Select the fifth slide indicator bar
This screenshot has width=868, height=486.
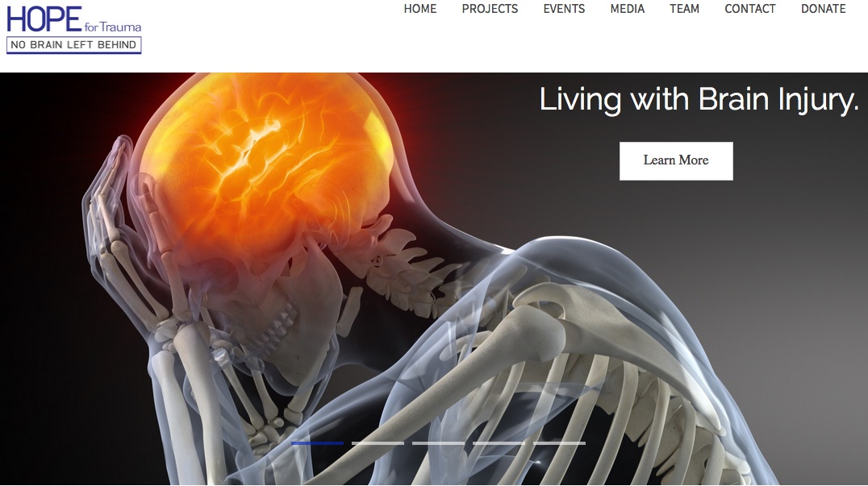coord(559,443)
